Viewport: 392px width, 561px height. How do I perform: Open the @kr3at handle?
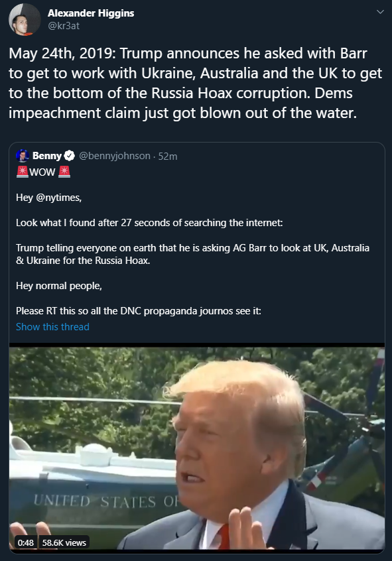click(x=64, y=26)
